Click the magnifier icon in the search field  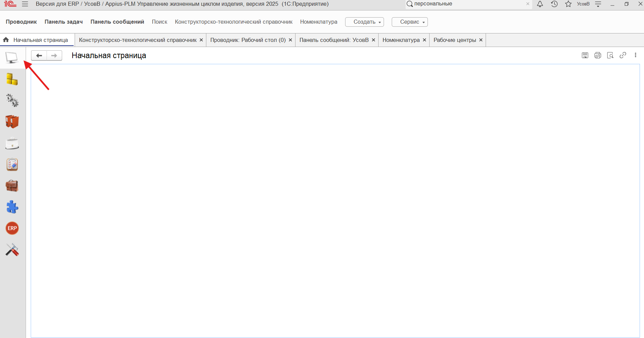410,4
